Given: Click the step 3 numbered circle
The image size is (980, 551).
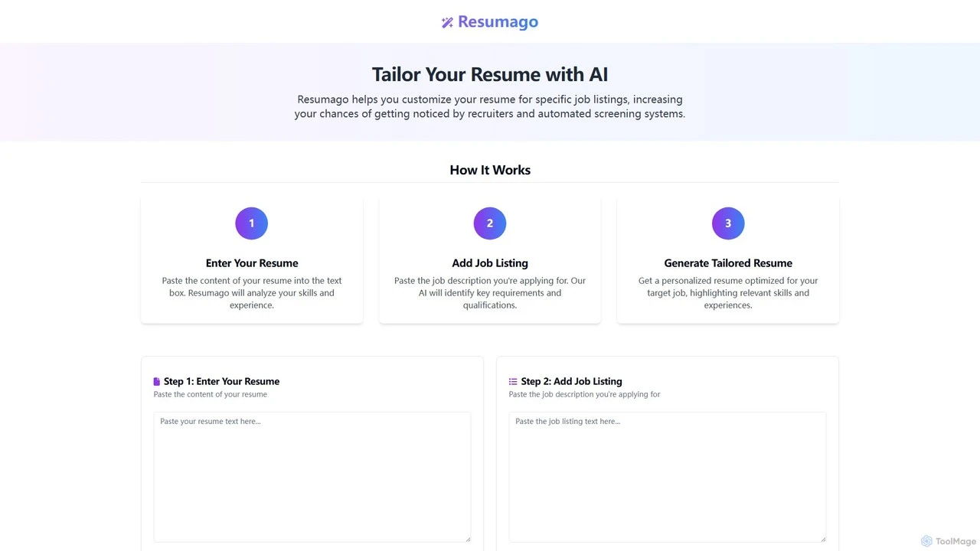Looking at the screenshot, I should click(728, 223).
